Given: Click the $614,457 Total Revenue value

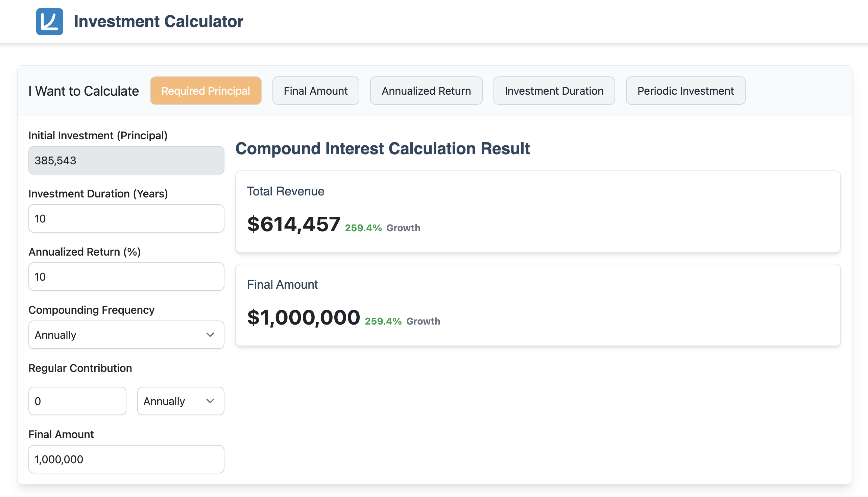Looking at the screenshot, I should 293,224.
